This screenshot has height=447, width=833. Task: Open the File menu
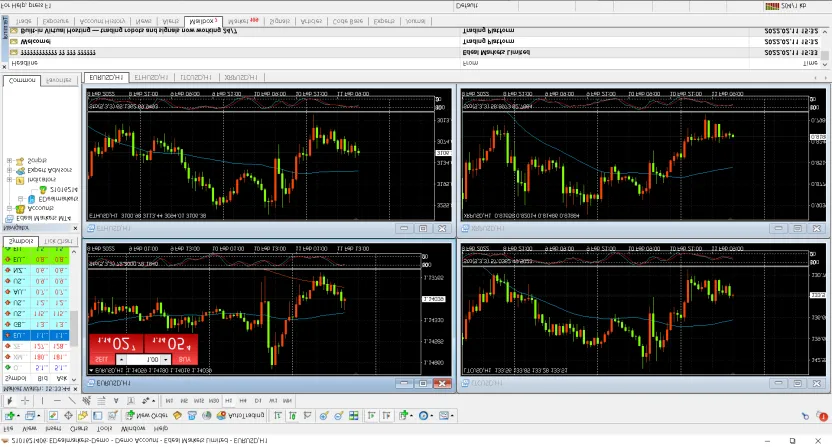(x=8, y=428)
